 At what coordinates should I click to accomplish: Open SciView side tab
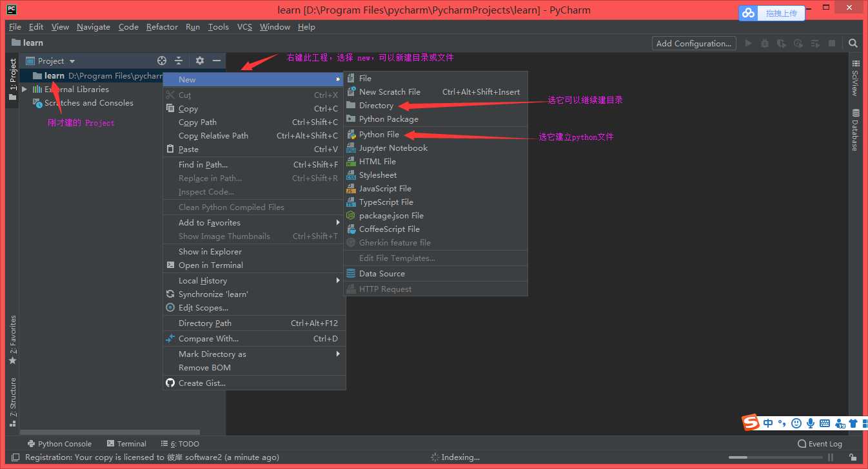click(855, 78)
